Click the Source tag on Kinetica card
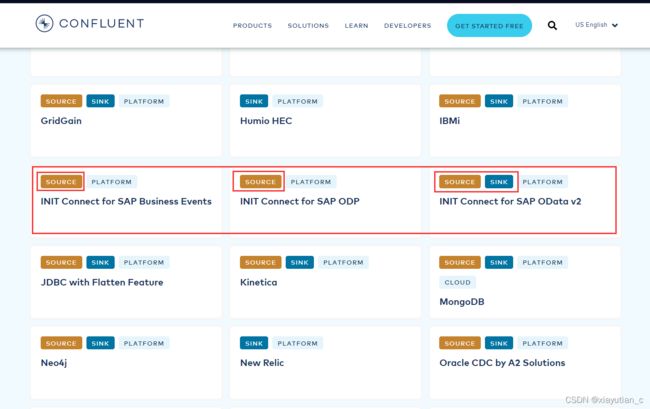The height and width of the screenshot is (409, 650). pos(260,262)
